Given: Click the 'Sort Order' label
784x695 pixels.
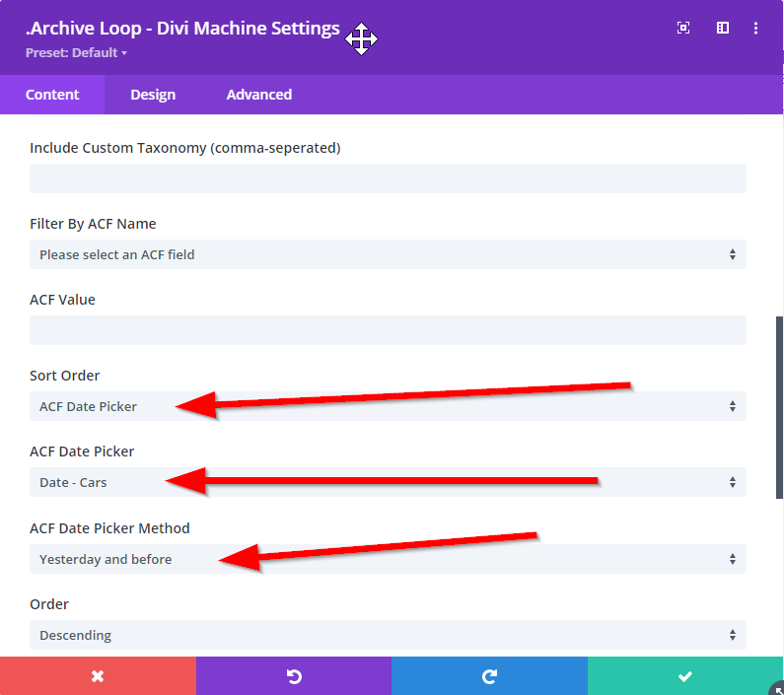Looking at the screenshot, I should click(x=64, y=376).
